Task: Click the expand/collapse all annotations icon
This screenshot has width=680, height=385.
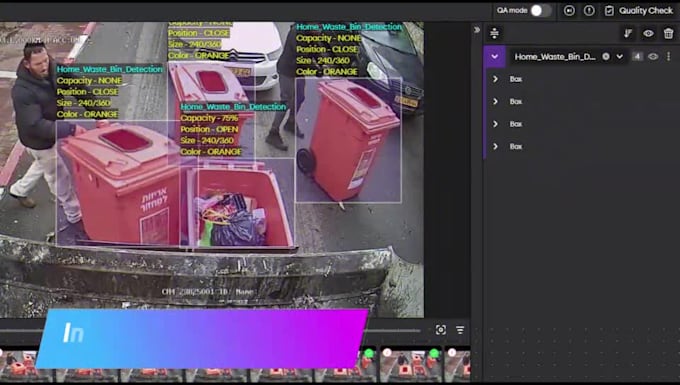Action: (x=494, y=33)
